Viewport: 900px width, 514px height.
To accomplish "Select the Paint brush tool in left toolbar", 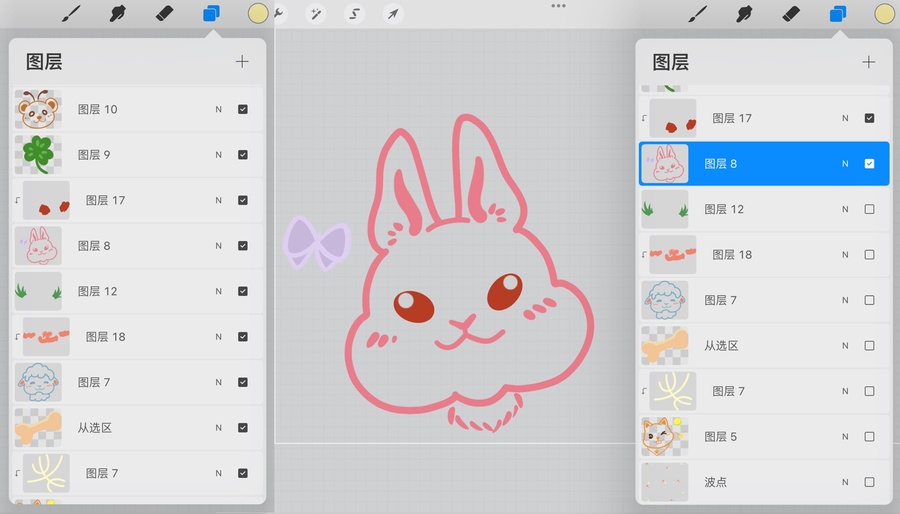I will 71,13.
